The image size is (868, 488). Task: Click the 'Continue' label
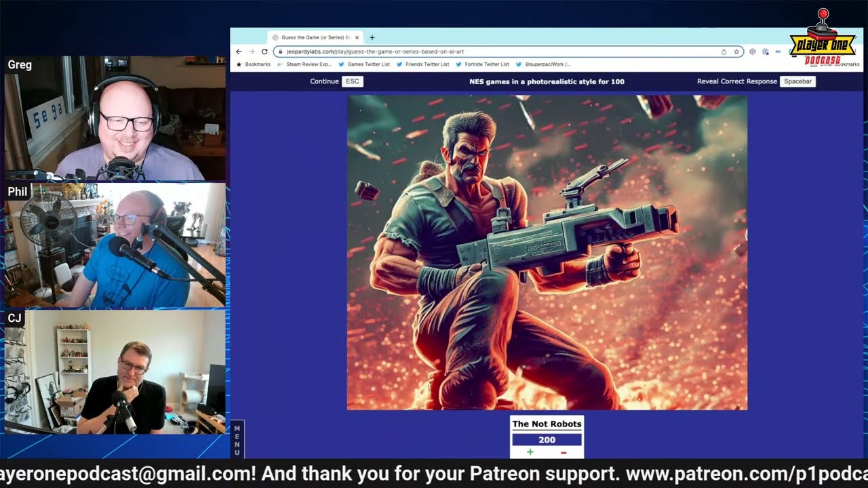click(324, 81)
